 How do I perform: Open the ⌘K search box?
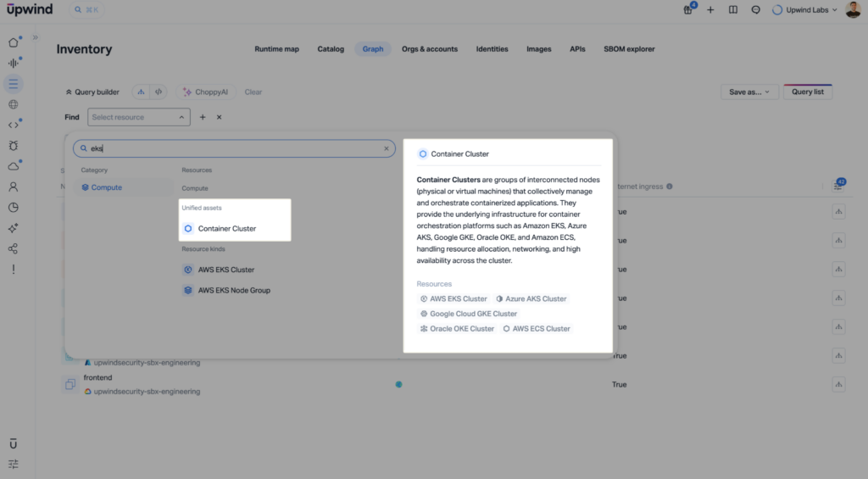point(86,9)
